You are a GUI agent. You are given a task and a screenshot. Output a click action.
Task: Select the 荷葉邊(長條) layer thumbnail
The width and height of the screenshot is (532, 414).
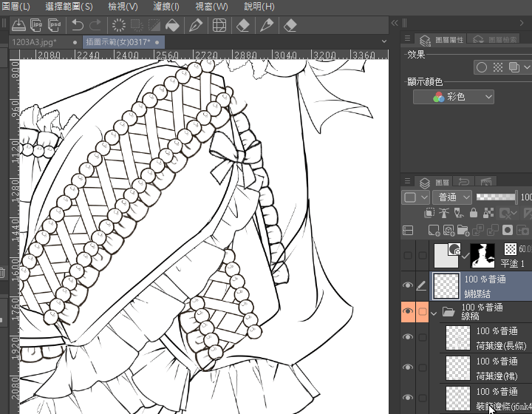458,338
